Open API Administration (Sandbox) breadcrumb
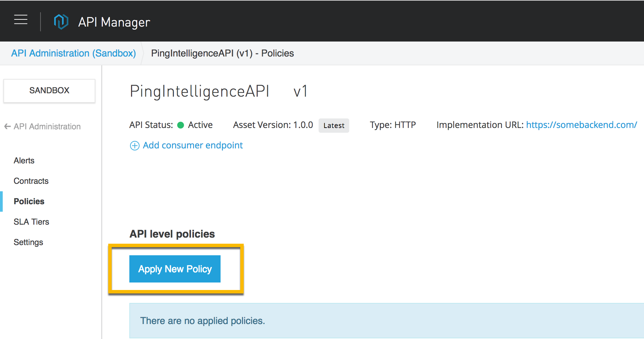 (x=74, y=53)
